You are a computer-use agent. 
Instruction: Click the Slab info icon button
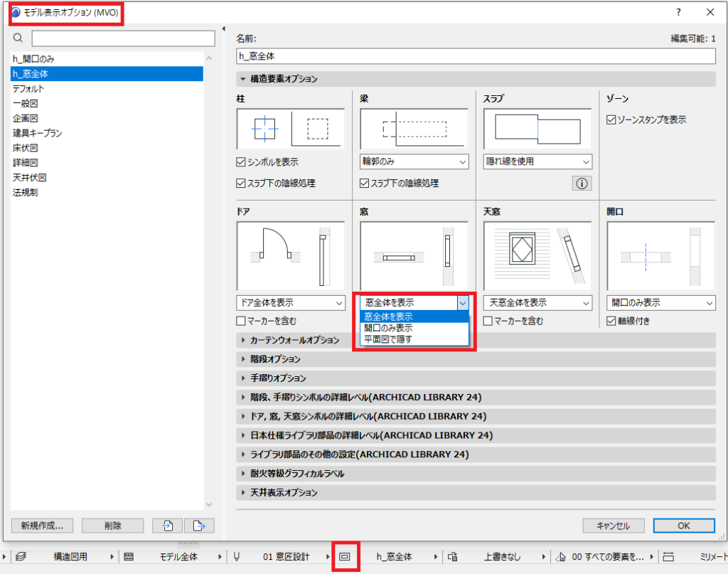point(582,184)
